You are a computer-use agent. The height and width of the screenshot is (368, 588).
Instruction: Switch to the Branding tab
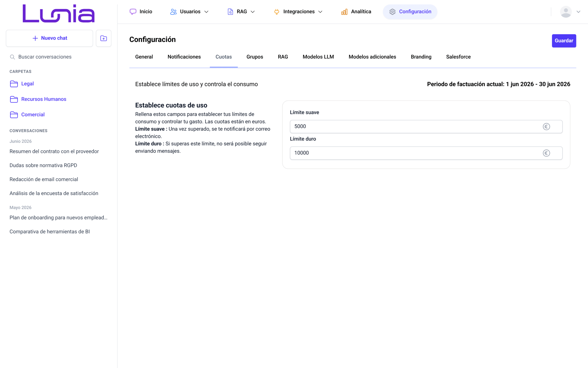pos(421,57)
